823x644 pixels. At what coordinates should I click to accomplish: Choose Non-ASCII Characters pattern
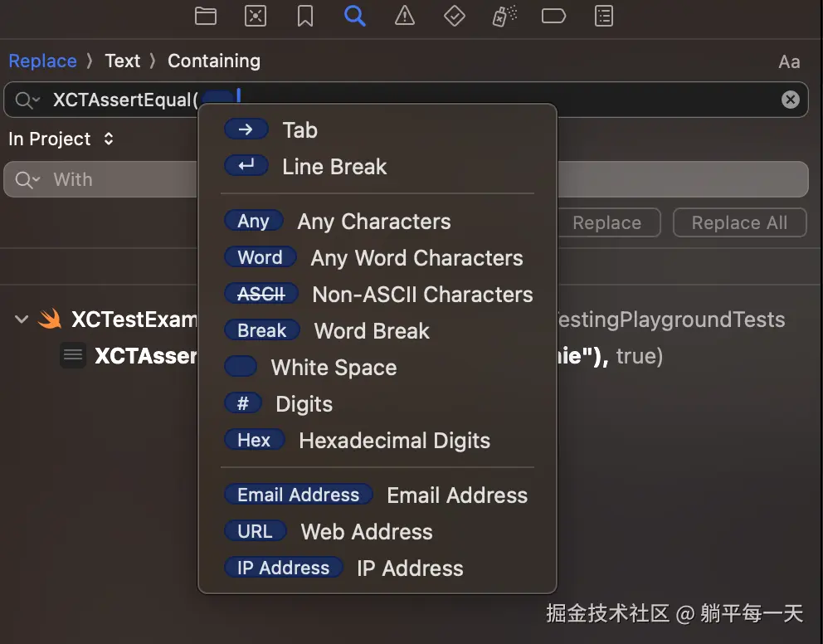[377, 294]
